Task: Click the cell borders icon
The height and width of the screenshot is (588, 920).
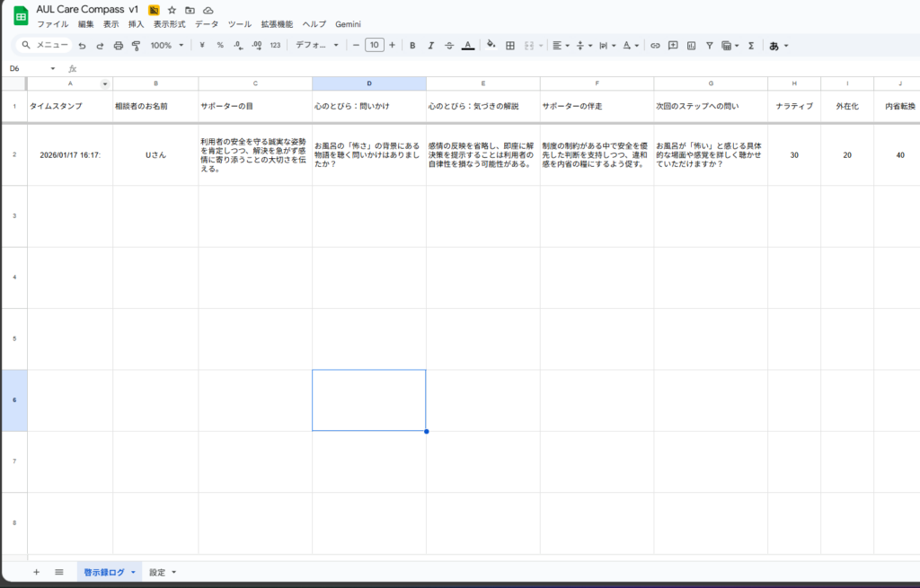Action: (510, 45)
